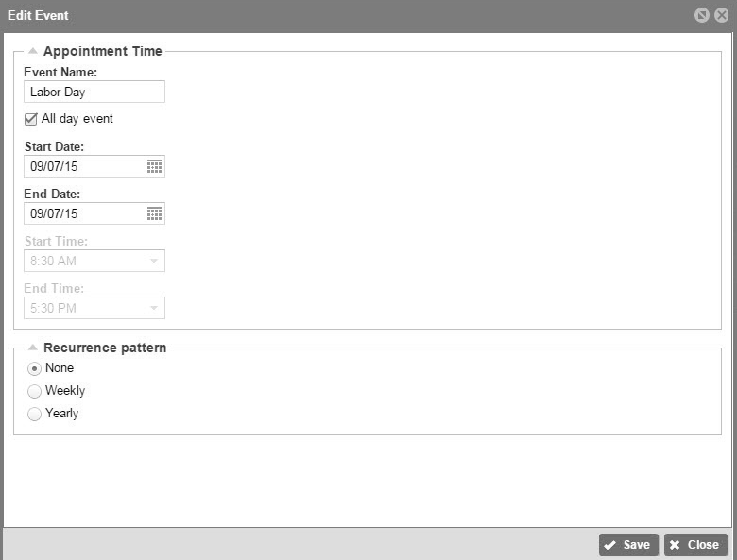Select the Weekly recurrence radio button
The image size is (737, 560).
(34, 391)
